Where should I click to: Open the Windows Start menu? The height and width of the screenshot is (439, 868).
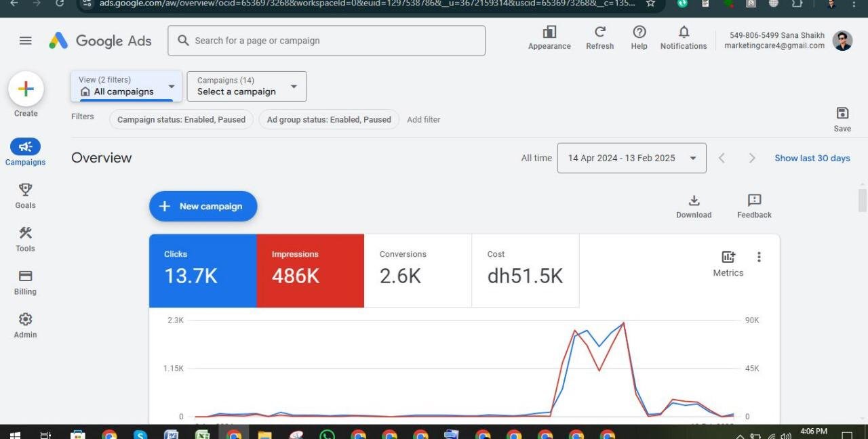(16, 435)
